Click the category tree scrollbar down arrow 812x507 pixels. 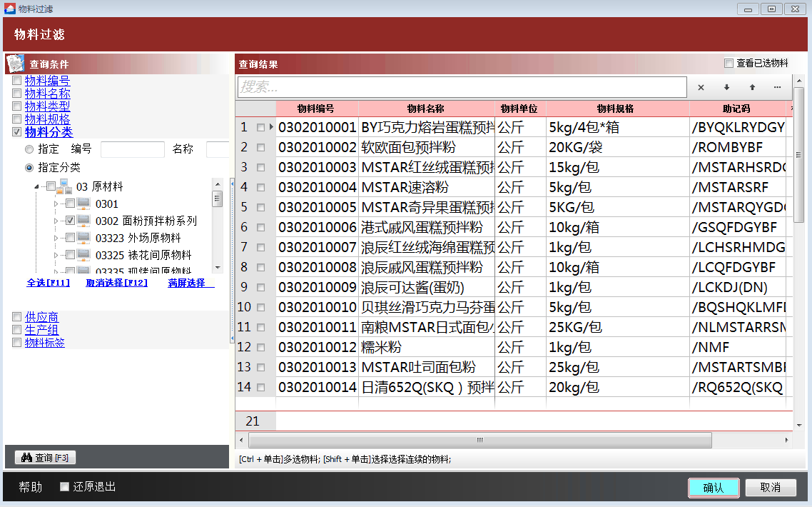pos(218,268)
